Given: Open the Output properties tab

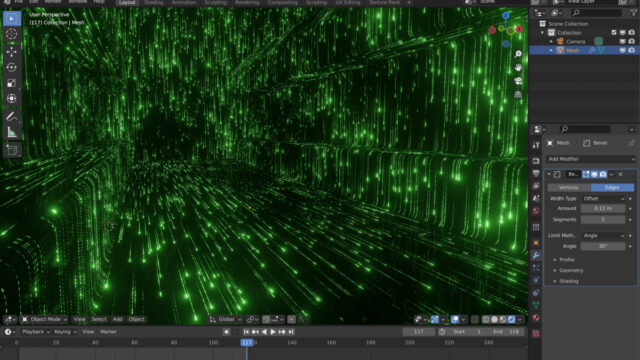Looking at the screenshot, I should click(536, 173).
